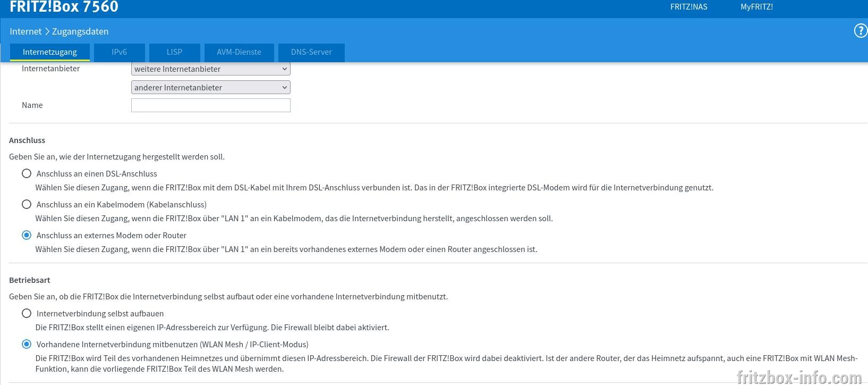
Task: Click the Zugangsdaten breadcrumb entry
Action: coord(80,31)
